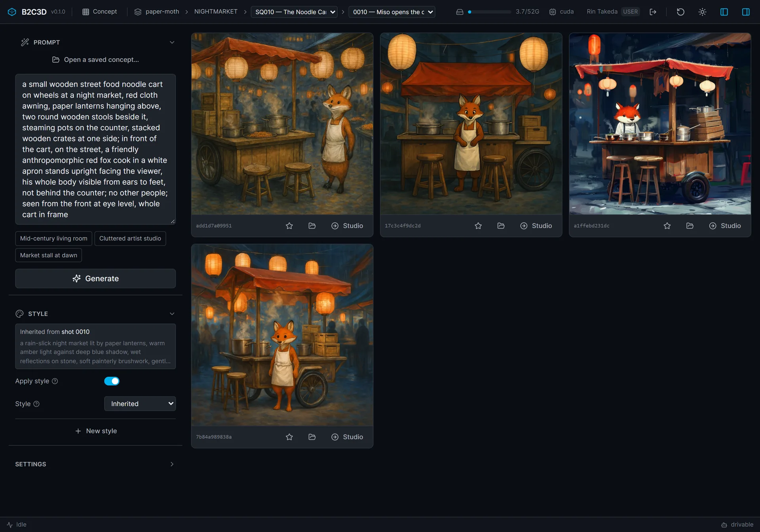Star the image add1d7a09951
760x532 pixels.
pos(289,226)
